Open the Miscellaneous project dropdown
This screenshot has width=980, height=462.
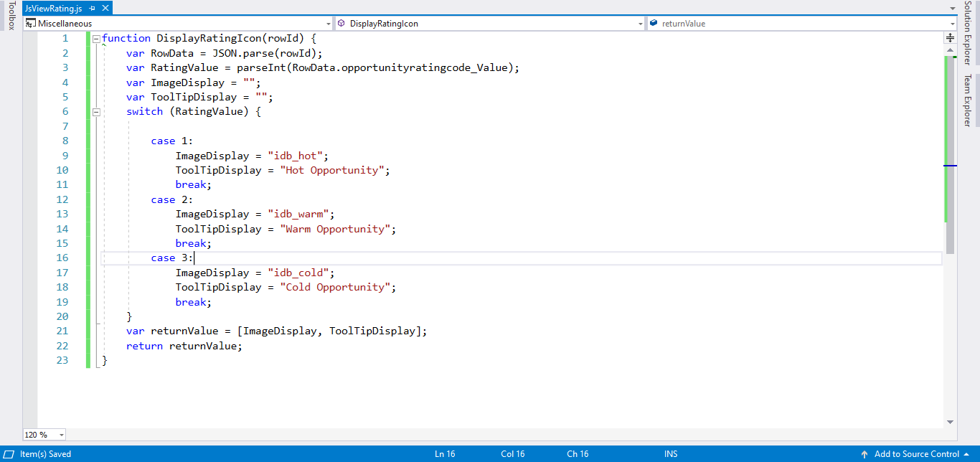[178, 24]
